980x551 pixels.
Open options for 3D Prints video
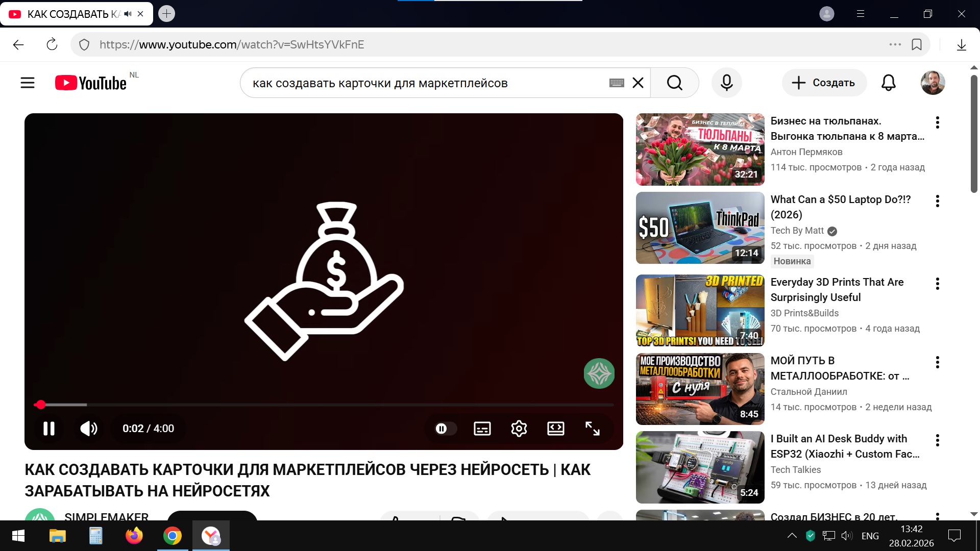coord(937,284)
